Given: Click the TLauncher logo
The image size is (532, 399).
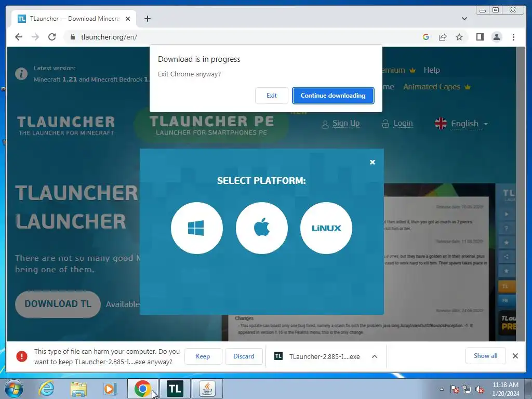Looking at the screenshot, I should pos(66,125).
